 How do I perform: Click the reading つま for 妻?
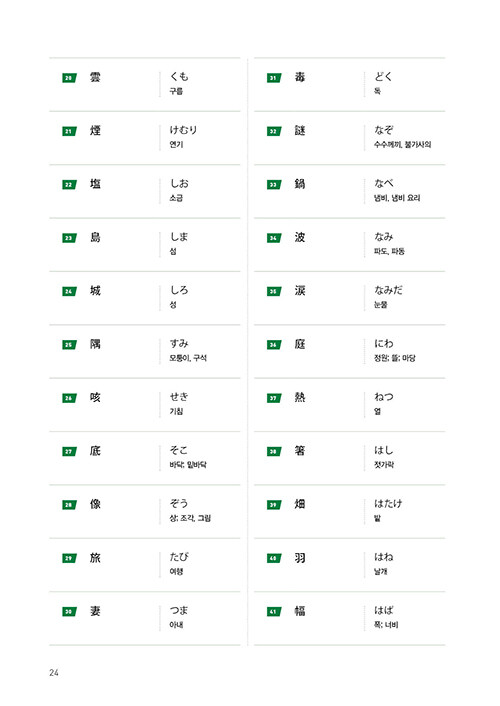[x=179, y=610]
